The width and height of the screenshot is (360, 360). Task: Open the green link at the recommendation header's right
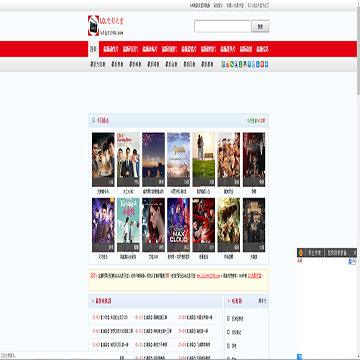(x=256, y=121)
